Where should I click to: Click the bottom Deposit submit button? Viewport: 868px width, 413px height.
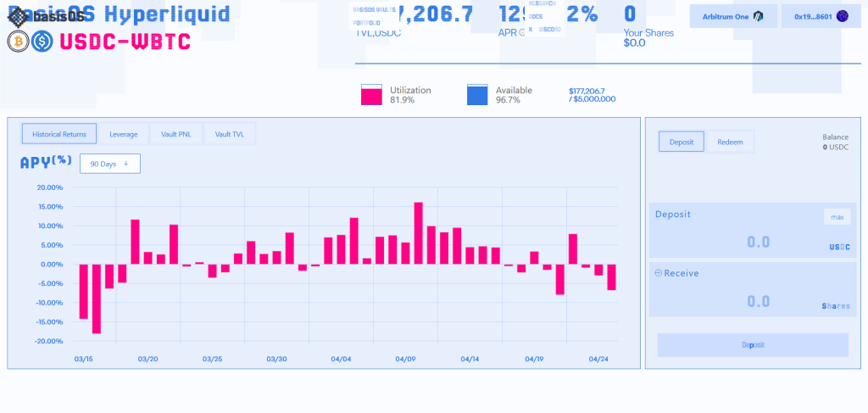click(x=753, y=345)
